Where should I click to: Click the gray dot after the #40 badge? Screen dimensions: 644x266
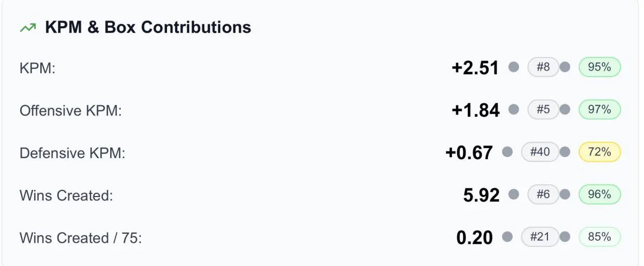click(x=565, y=152)
